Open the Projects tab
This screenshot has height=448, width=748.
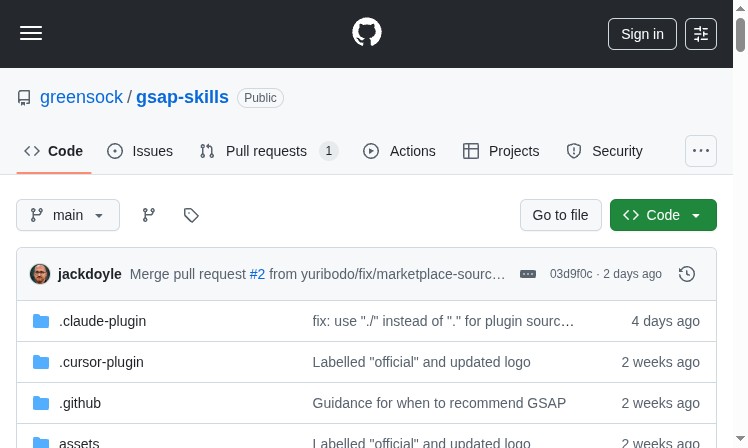[501, 151]
